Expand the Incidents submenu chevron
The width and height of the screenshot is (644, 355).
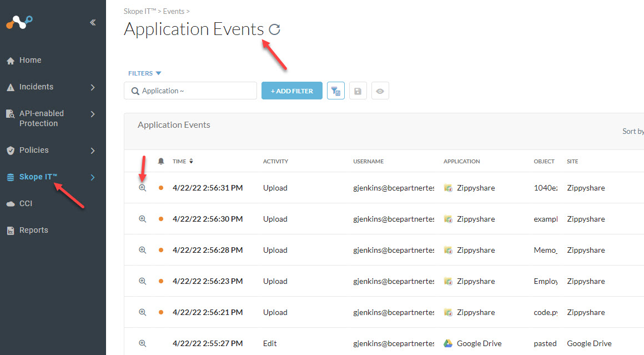coord(93,87)
